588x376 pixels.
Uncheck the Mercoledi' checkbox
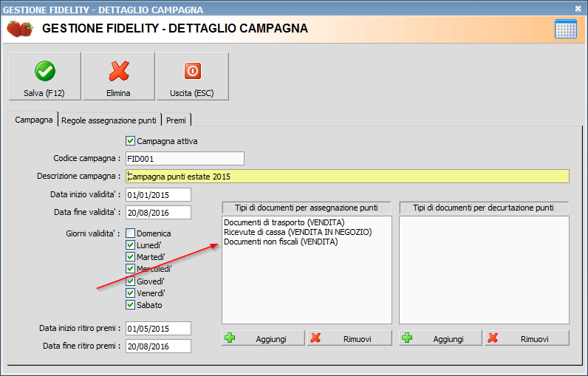(130, 269)
